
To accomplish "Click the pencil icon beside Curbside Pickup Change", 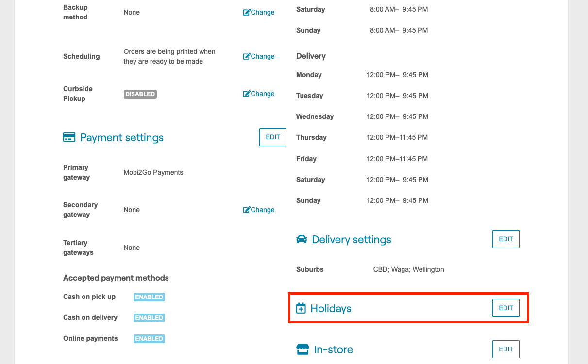I will pyautogui.click(x=247, y=93).
